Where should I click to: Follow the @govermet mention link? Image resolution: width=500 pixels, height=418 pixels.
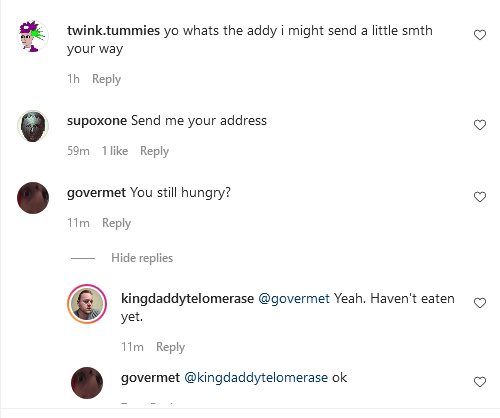294,299
